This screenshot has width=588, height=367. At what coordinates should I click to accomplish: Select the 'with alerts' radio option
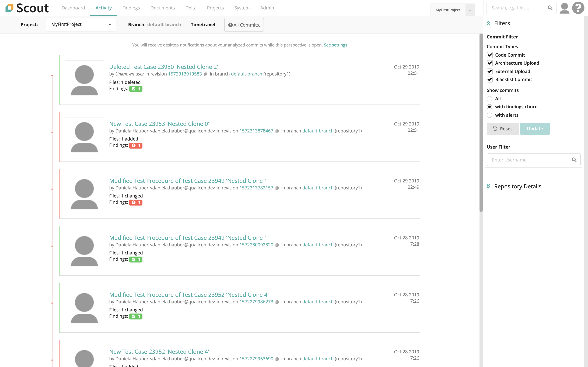pyautogui.click(x=489, y=115)
